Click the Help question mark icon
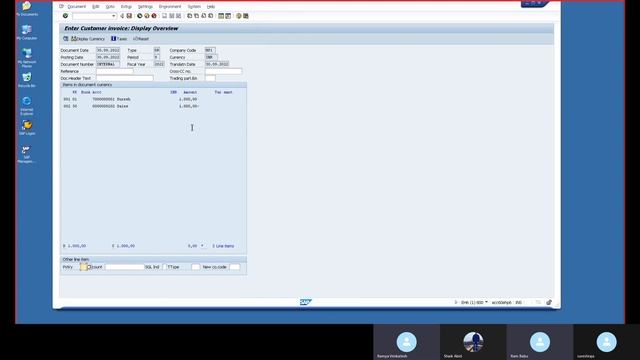This screenshot has height=360, width=640. (239, 16)
